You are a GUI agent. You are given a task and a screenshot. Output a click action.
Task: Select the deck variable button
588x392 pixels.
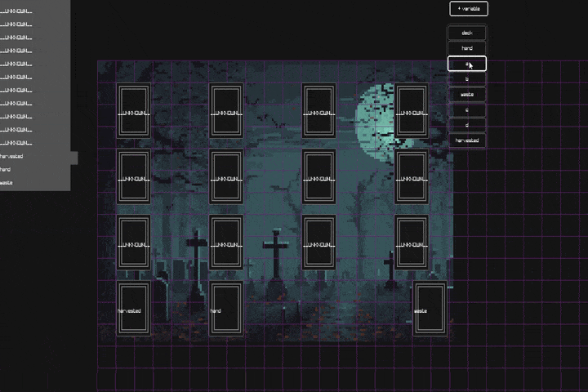pos(467,33)
